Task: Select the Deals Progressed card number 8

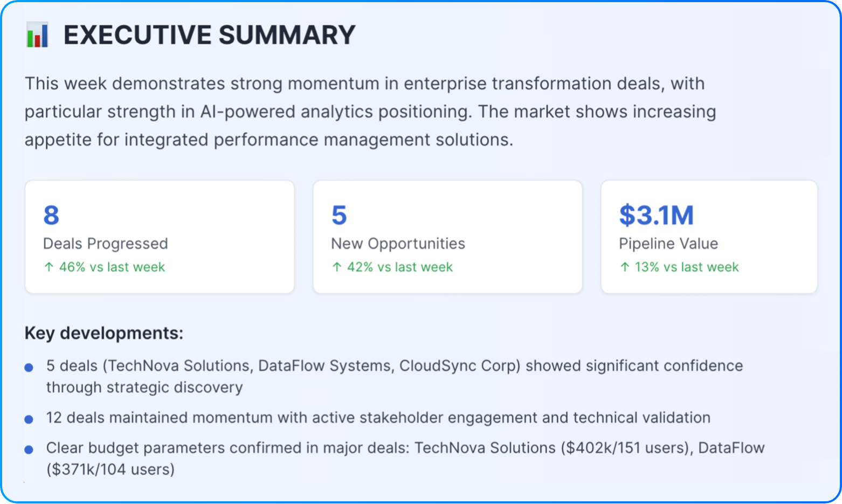Action: click(51, 215)
